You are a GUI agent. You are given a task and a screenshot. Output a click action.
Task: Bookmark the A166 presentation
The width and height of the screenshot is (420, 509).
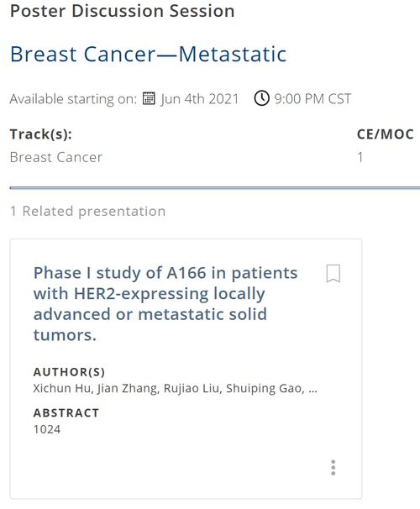click(x=333, y=273)
